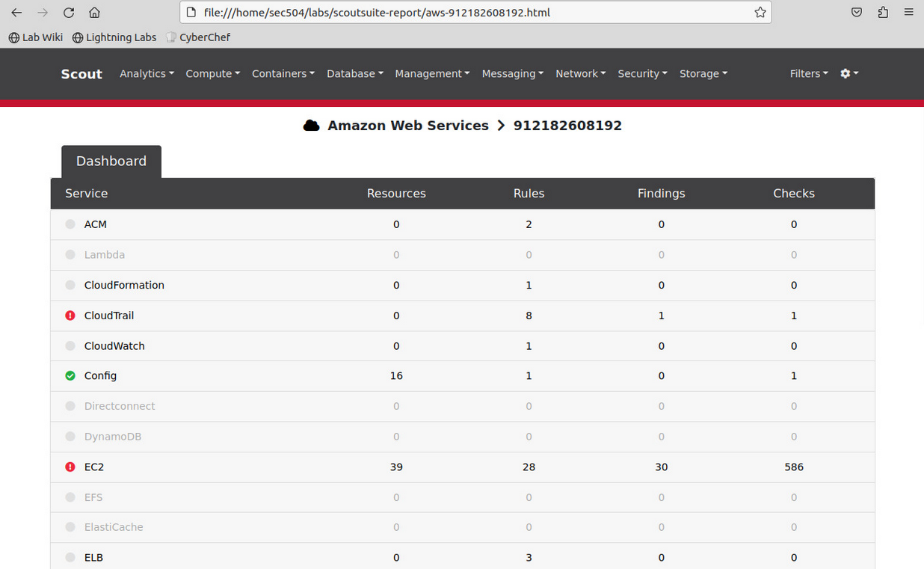Click the grey status dot for DynamoDB
Image resolution: width=924 pixels, height=569 pixels.
pyautogui.click(x=70, y=437)
